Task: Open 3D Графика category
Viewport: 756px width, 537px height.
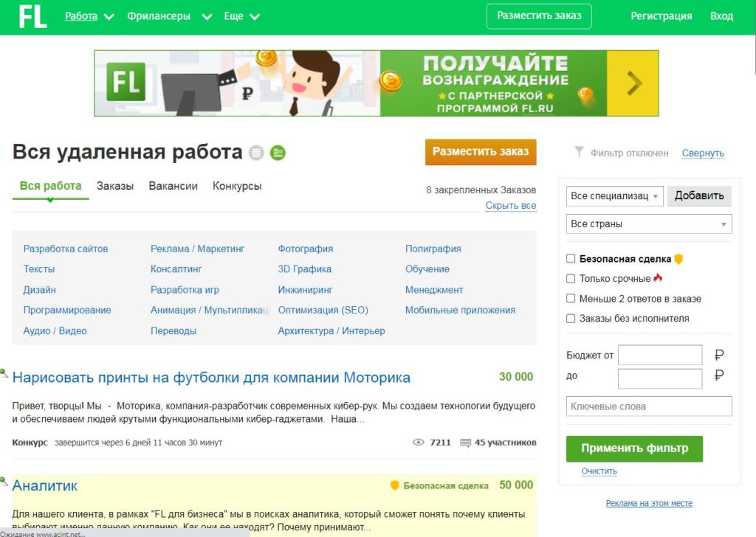Action: click(305, 269)
